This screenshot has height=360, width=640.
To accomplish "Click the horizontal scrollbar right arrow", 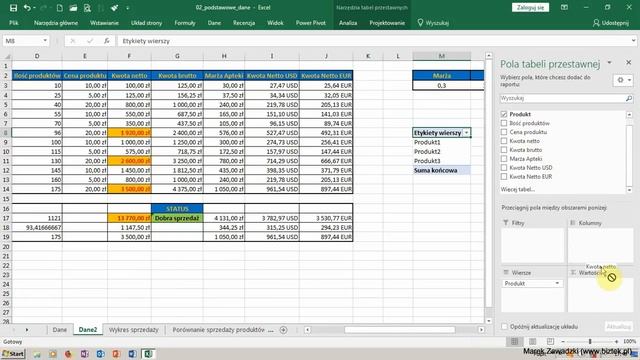I will 481,330.
